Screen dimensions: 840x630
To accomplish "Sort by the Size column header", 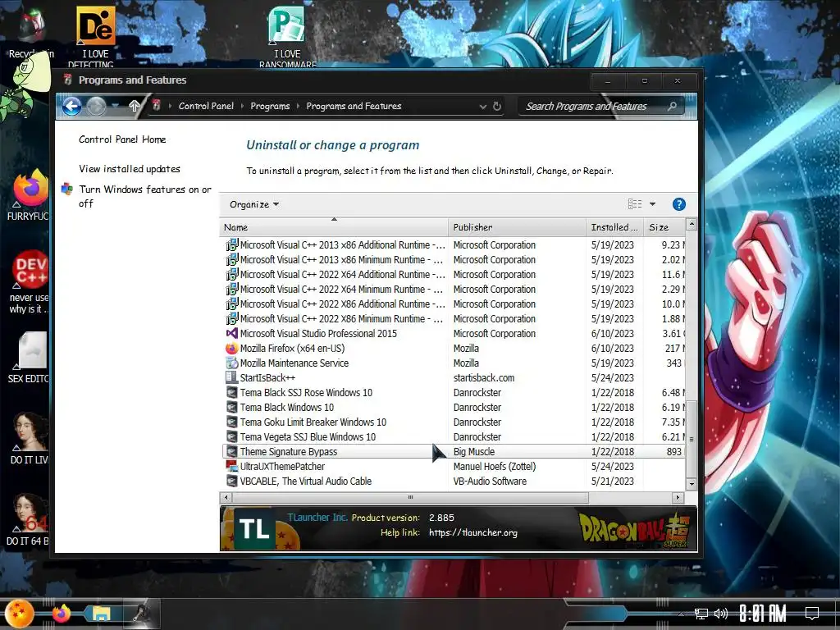I will pyautogui.click(x=664, y=227).
